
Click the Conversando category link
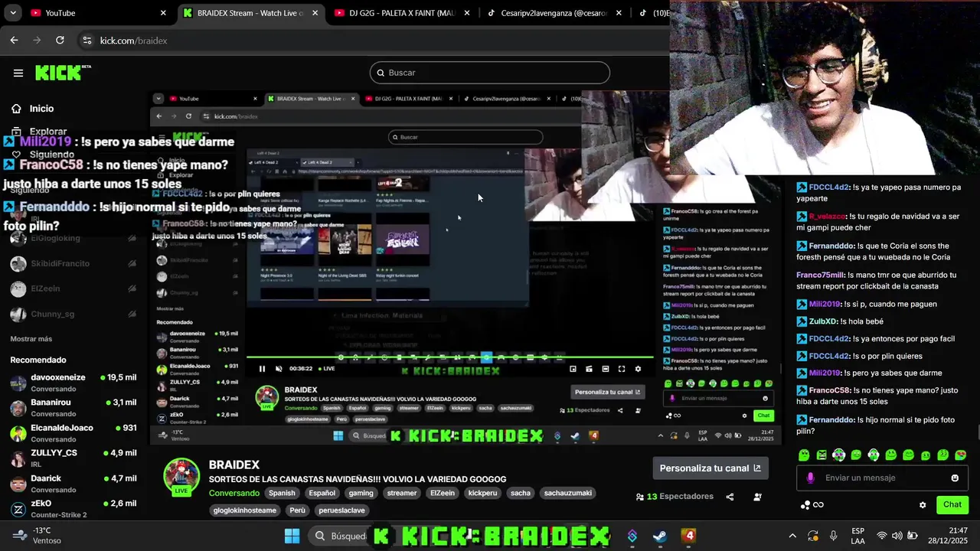pyautogui.click(x=234, y=494)
